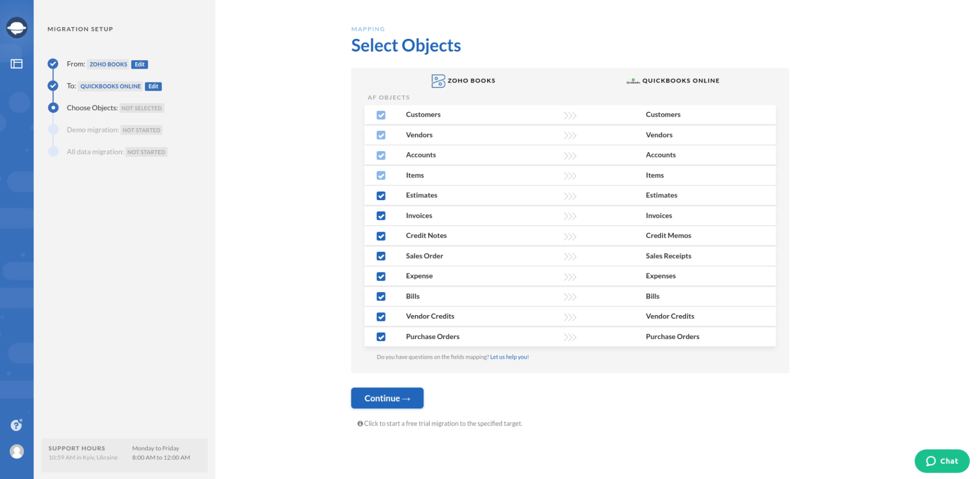Uncheck the Purchase Orders checkbox
The image size is (980, 479).
click(381, 337)
